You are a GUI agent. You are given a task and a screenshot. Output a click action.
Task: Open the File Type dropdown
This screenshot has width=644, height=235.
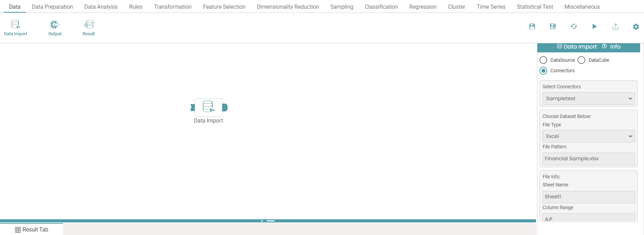[x=588, y=136]
